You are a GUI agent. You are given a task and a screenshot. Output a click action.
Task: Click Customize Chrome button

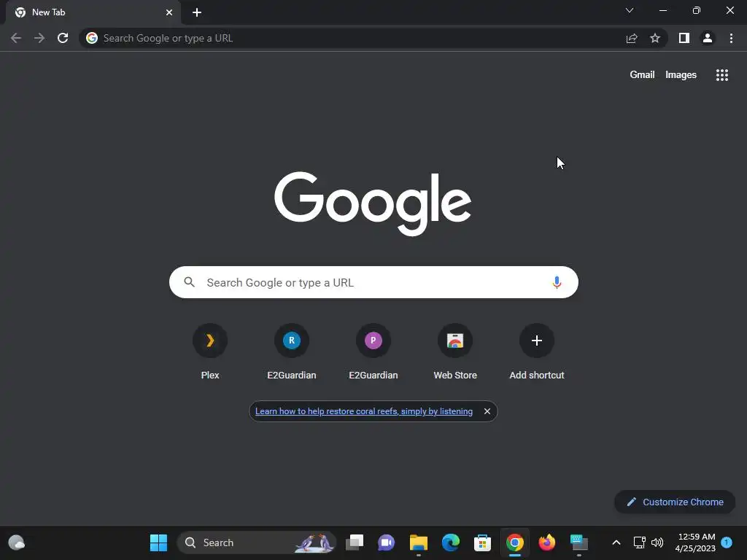click(x=675, y=502)
